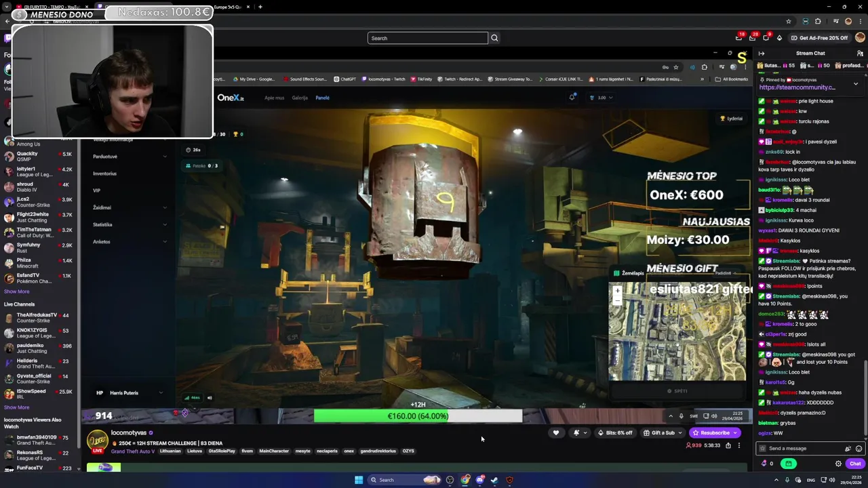Click the purple Chat send button

click(854, 464)
